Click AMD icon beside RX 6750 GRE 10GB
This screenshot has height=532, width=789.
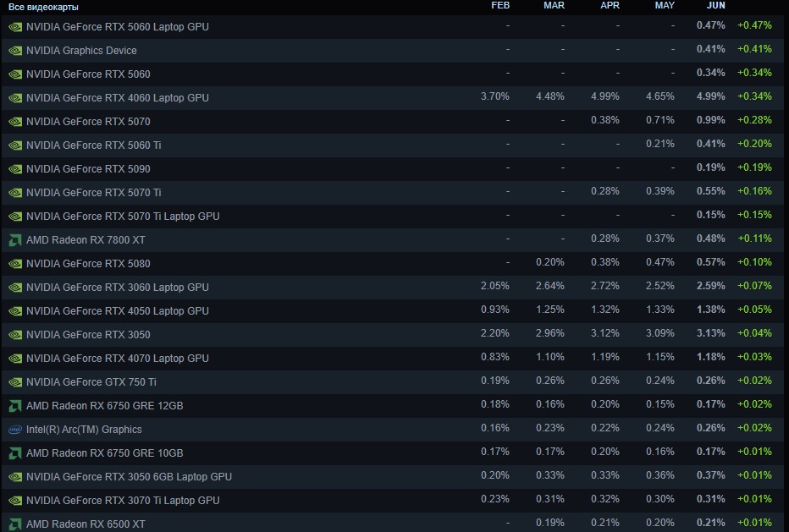click(15, 453)
